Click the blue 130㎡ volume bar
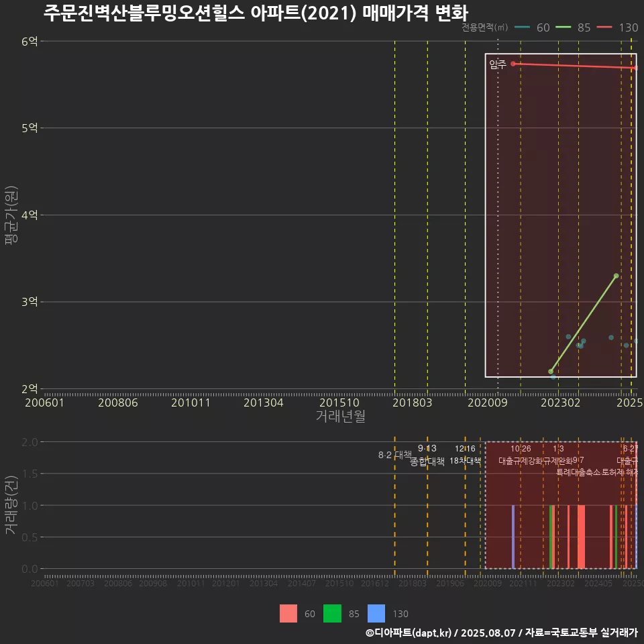The height and width of the screenshot is (644, 644). point(513,537)
